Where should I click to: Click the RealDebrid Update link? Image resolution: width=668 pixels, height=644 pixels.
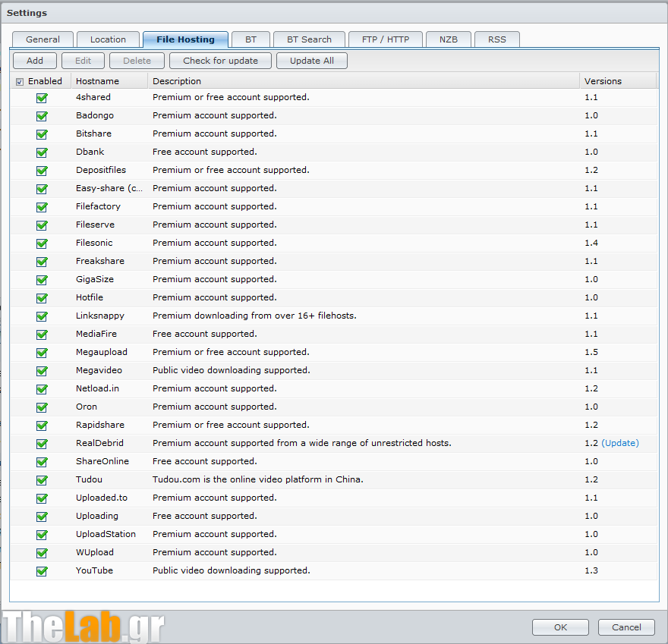(620, 443)
